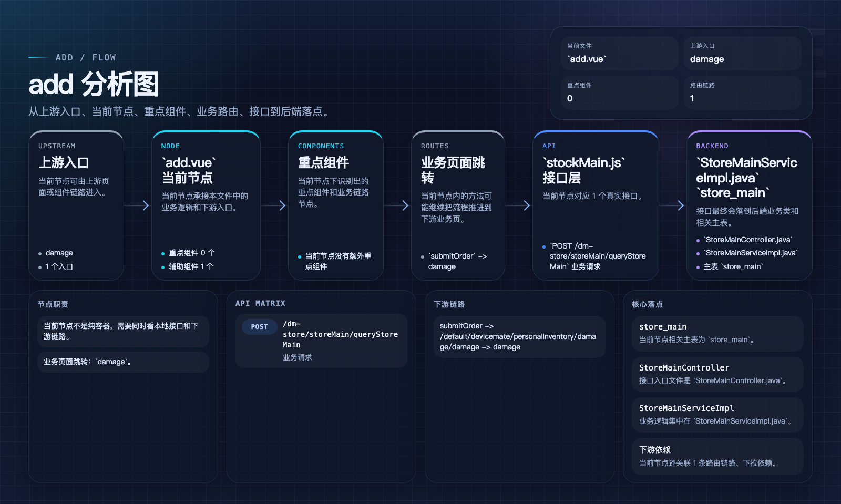
Task: Click the 路由链路 1 stat card
Action: [x=742, y=92]
